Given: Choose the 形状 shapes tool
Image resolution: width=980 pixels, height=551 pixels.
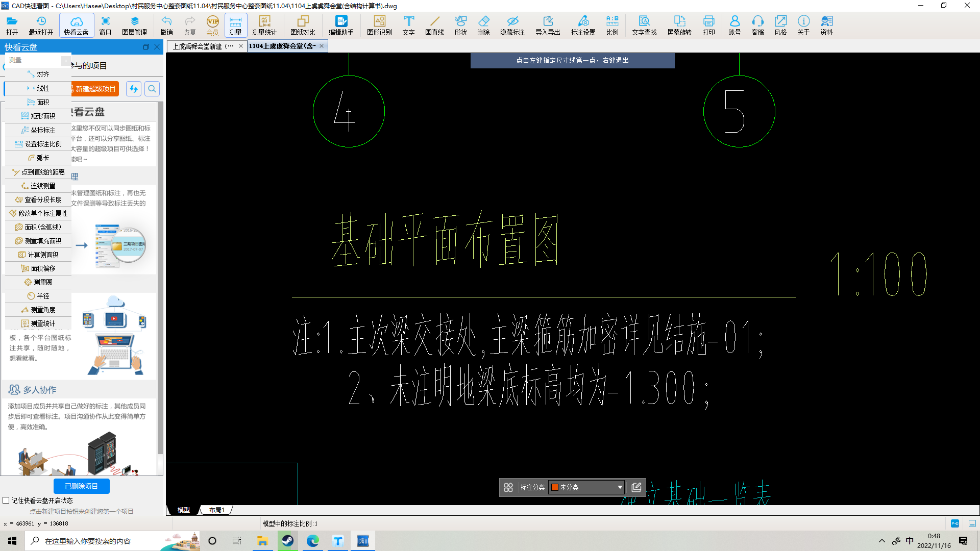Looking at the screenshot, I should pos(460,25).
